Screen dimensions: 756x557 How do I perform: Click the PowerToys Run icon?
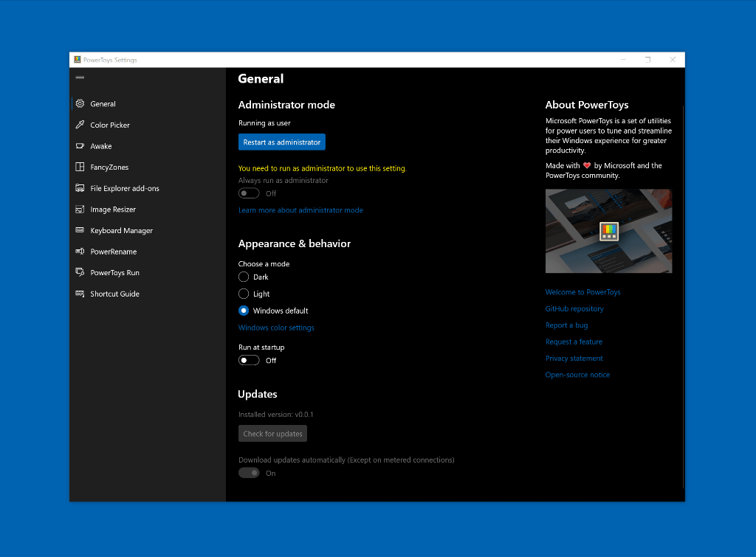(x=80, y=272)
